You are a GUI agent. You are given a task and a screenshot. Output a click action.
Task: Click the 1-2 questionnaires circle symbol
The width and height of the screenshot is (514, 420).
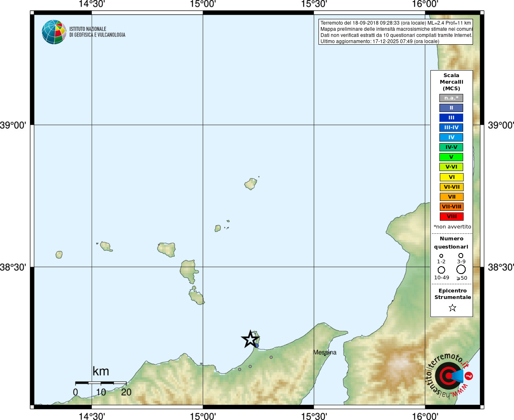pos(441,256)
